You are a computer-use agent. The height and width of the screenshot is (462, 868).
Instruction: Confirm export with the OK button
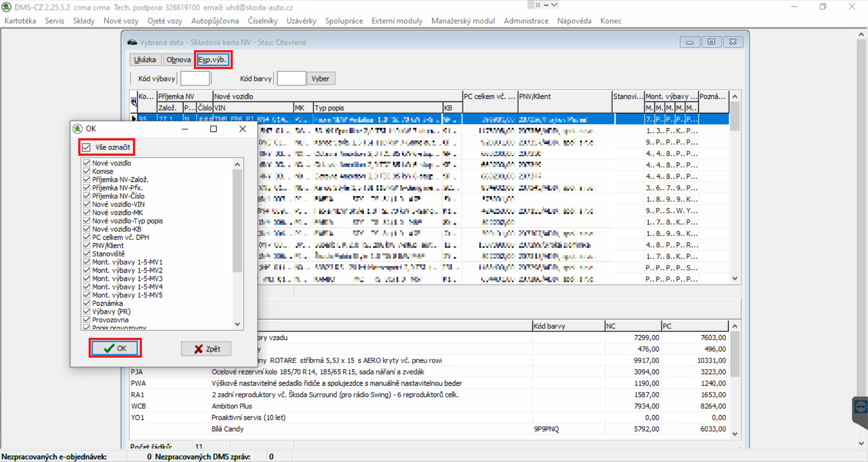(x=115, y=348)
